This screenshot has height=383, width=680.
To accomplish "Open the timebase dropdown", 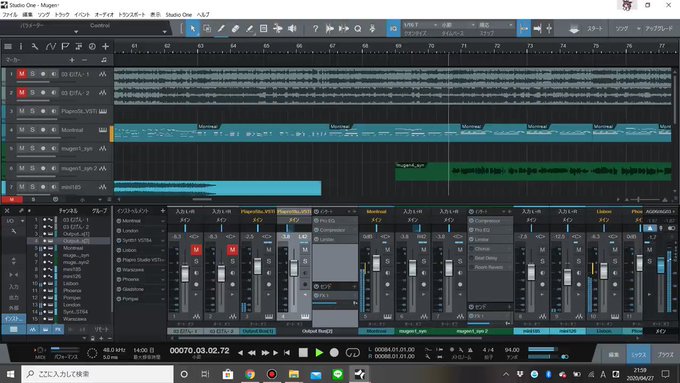I will click(458, 25).
